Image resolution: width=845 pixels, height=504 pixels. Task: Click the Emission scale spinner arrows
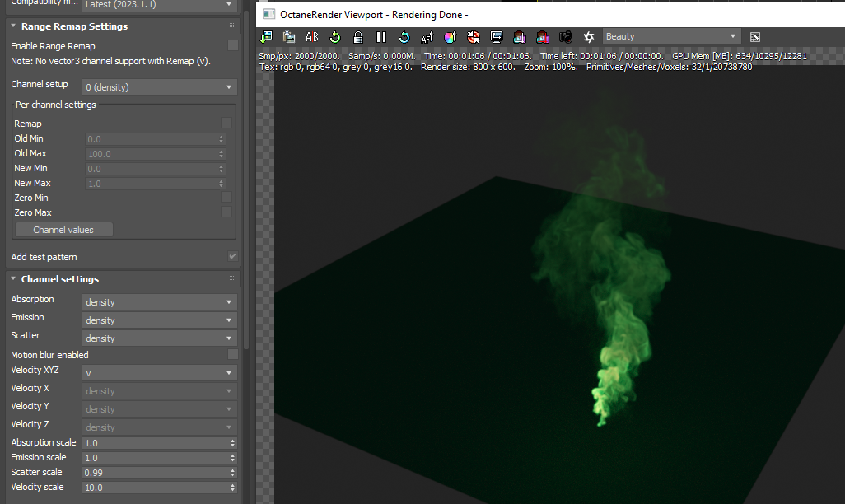233,458
